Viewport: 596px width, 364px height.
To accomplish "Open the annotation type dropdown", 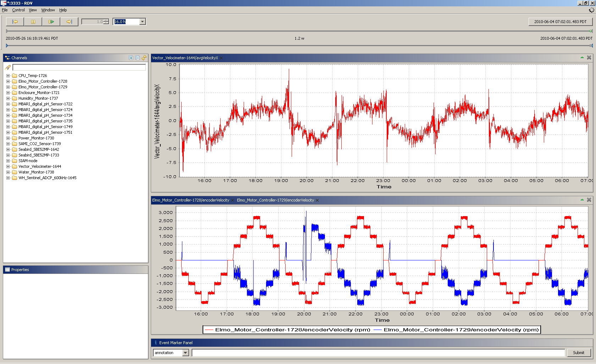I will [x=185, y=353].
